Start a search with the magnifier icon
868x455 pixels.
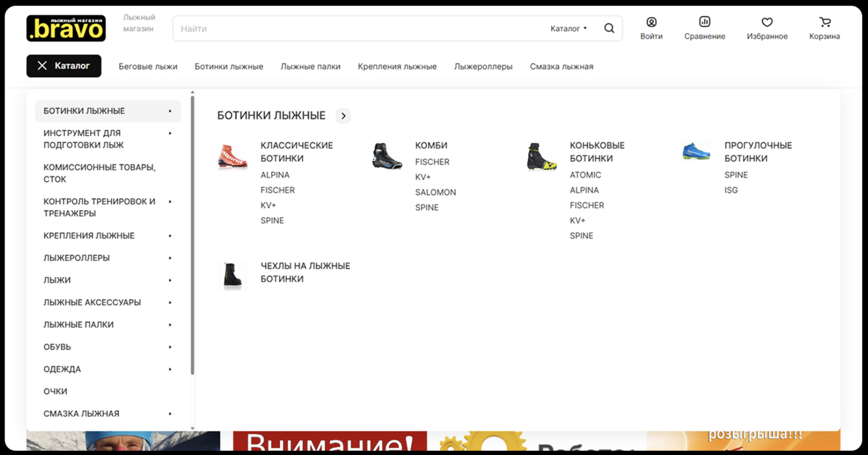(609, 28)
